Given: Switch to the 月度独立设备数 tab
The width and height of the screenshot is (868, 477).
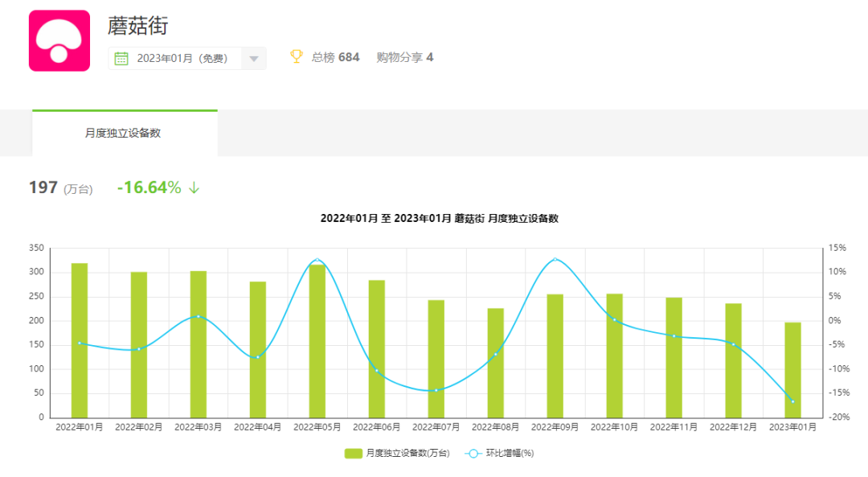Looking at the screenshot, I should [123, 134].
